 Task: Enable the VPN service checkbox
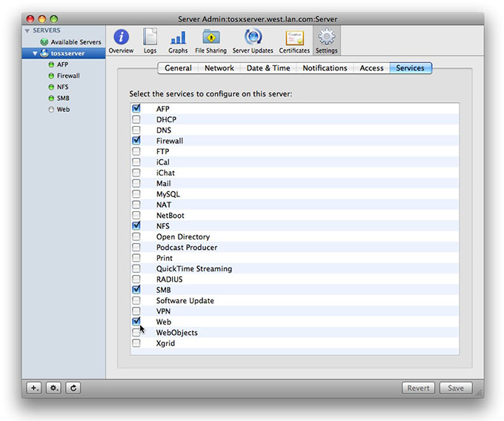click(136, 311)
